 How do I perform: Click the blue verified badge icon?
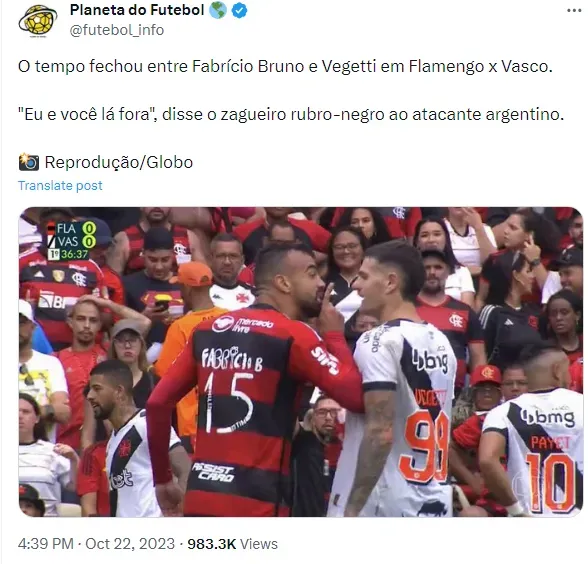pos(240,10)
